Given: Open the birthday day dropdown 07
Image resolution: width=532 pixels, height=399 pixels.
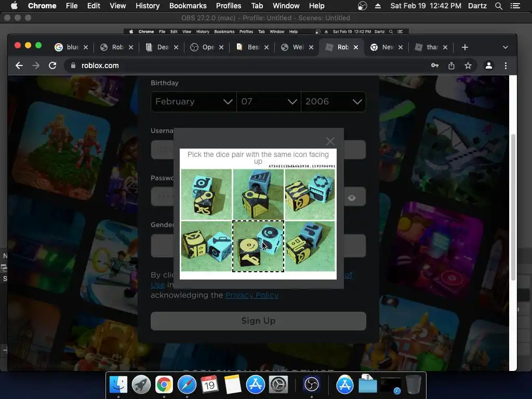Looking at the screenshot, I should (x=269, y=101).
